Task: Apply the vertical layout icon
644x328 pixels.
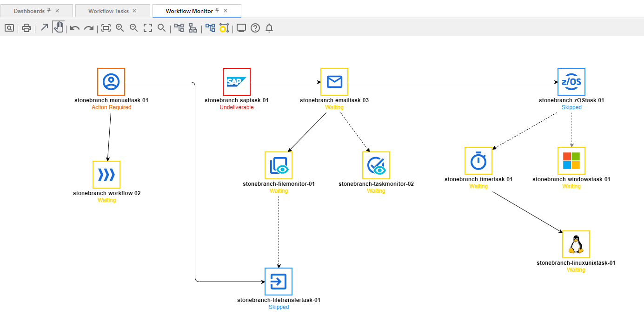Action: tap(193, 28)
